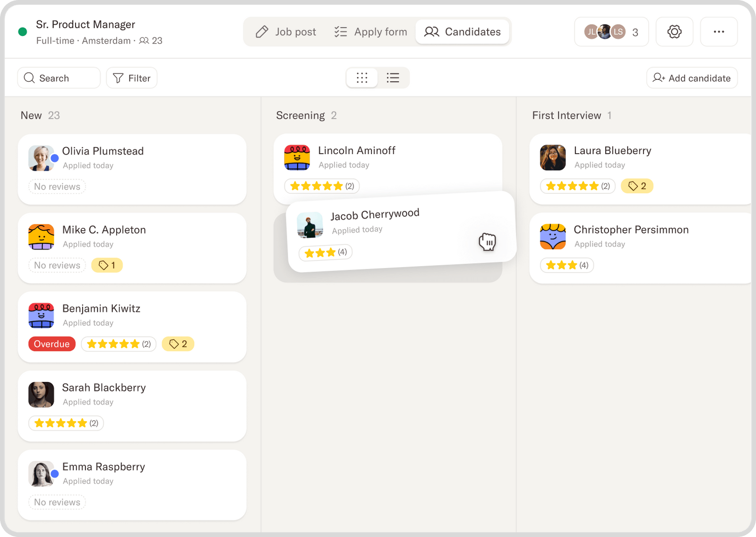The width and height of the screenshot is (756, 537).
Task: Click the blue unread dot on Olivia Plumstead
Action: tap(54, 158)
